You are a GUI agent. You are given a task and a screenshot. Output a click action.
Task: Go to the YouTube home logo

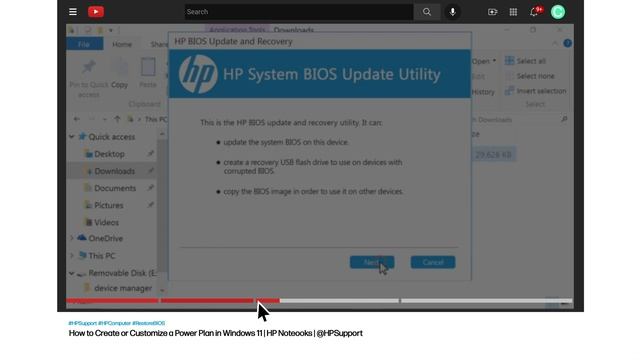point(96,12)
